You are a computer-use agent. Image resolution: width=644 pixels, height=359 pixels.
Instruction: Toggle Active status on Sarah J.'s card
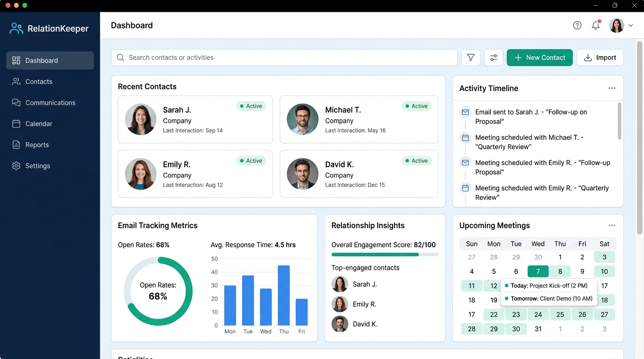point(251,106)
